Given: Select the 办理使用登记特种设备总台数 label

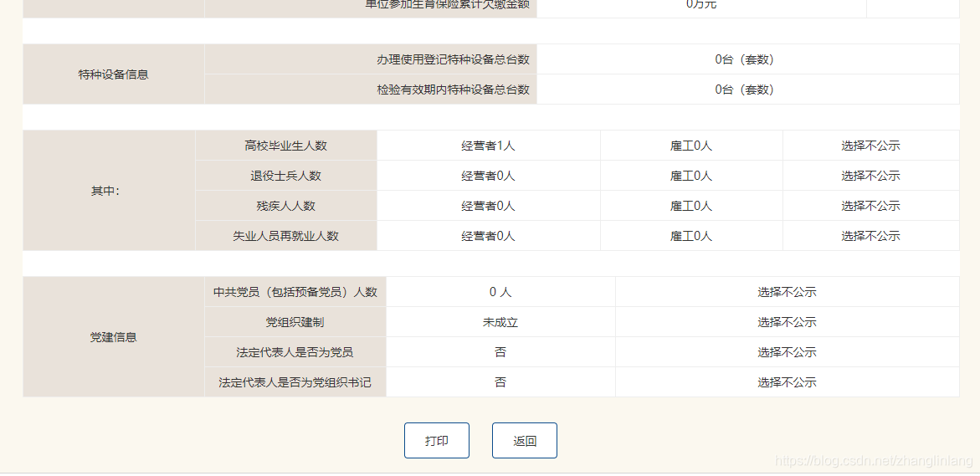Looking at the screenshot, I should 453,59.
